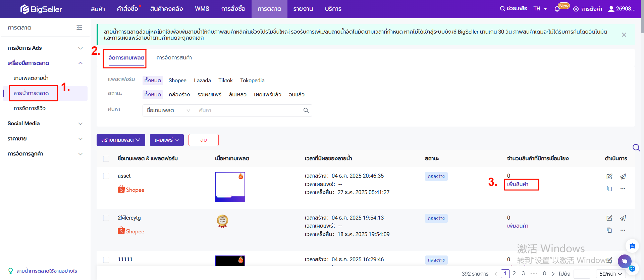Open the รายงาน top menu

(303, 9)
